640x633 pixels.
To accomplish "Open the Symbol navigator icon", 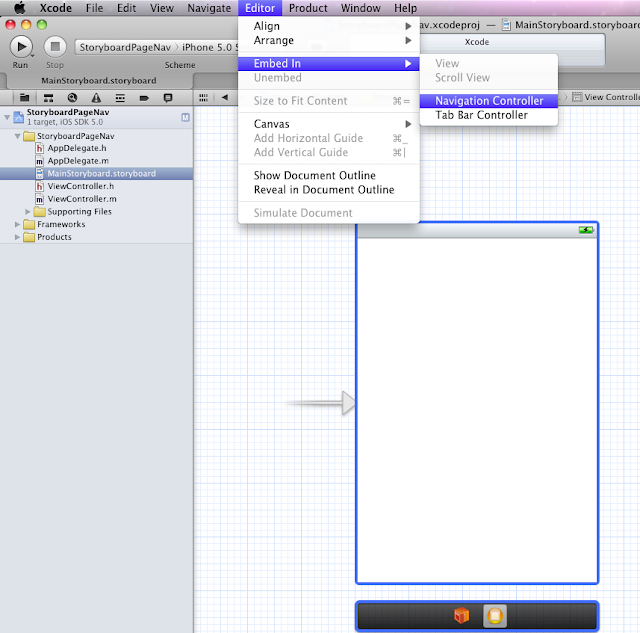I will [49, 98].
